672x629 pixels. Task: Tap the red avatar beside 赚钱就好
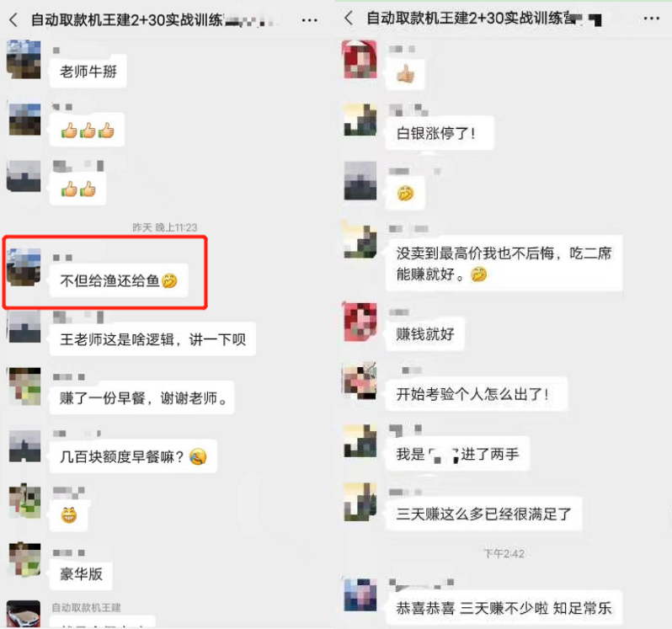coord(360,322)
